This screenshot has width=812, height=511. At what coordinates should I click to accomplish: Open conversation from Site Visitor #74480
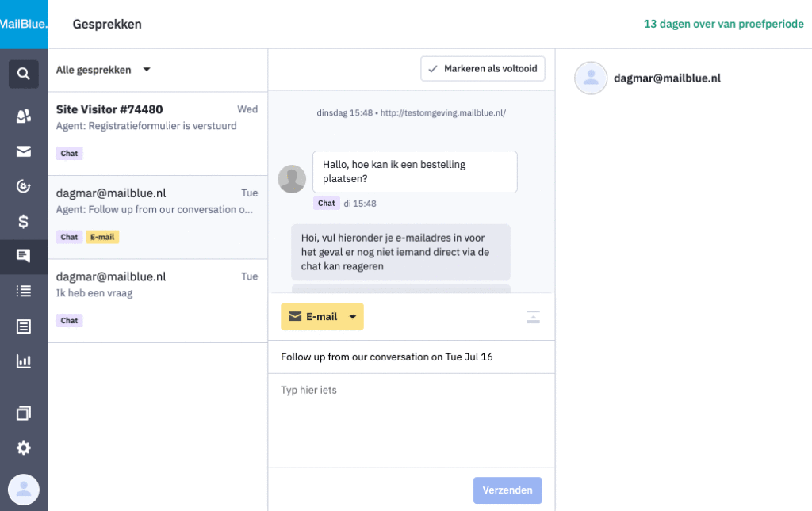pyautogui.click(x=143, y=127)
